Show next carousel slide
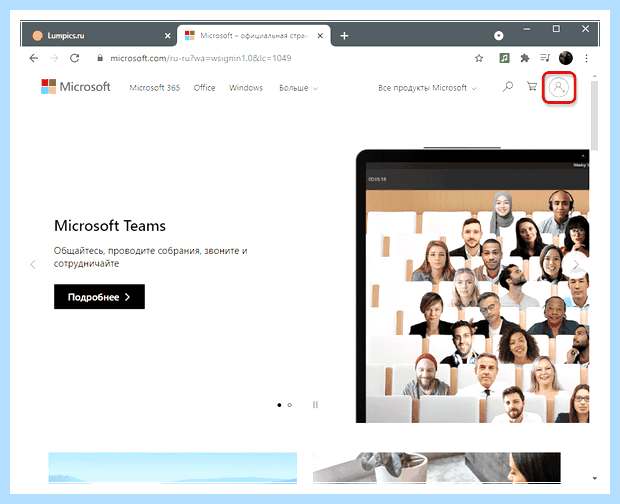This screenshot has height=504, width=620. tap(576, 264)
